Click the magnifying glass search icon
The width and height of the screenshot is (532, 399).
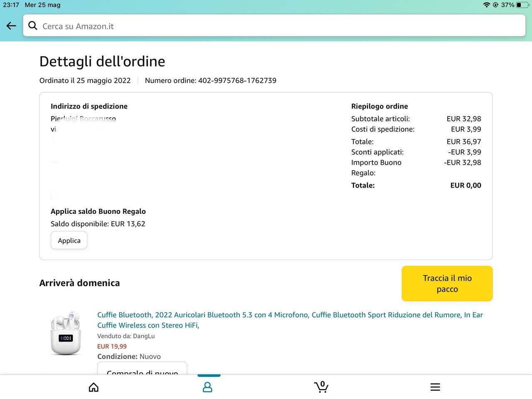[33, 26]
